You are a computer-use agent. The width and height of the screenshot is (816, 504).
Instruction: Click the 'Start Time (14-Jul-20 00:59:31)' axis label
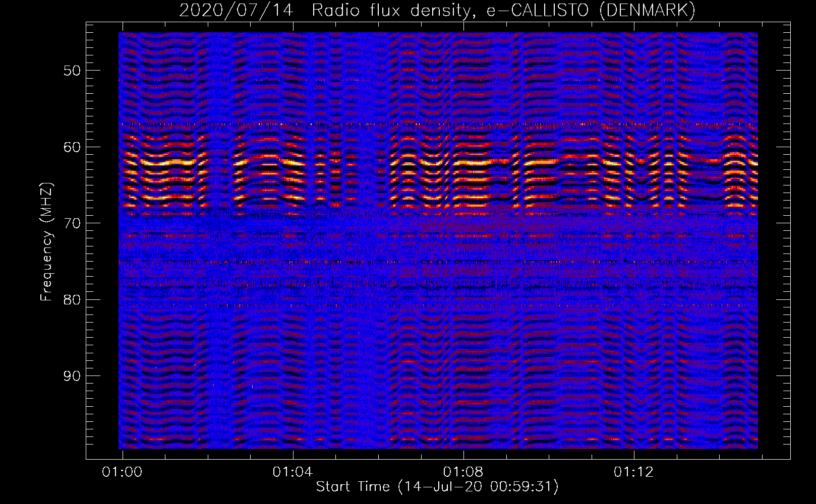point(437,487)
